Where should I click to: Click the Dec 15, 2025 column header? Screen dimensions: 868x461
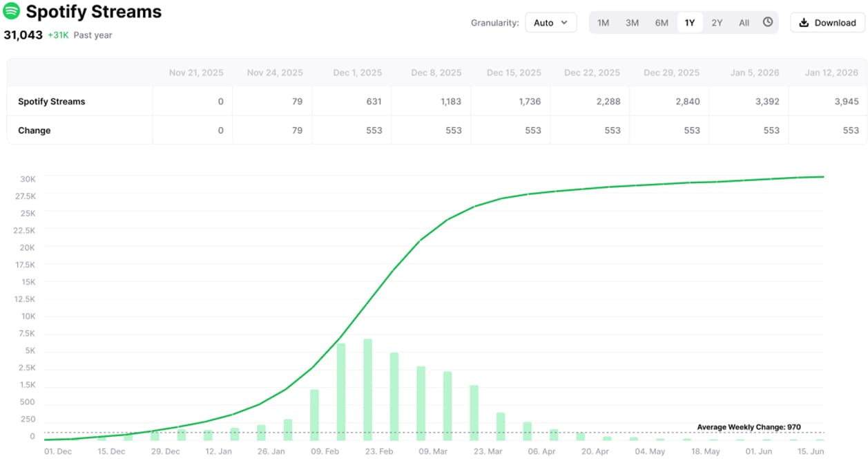pyautogui.click(x=514, y=73)
